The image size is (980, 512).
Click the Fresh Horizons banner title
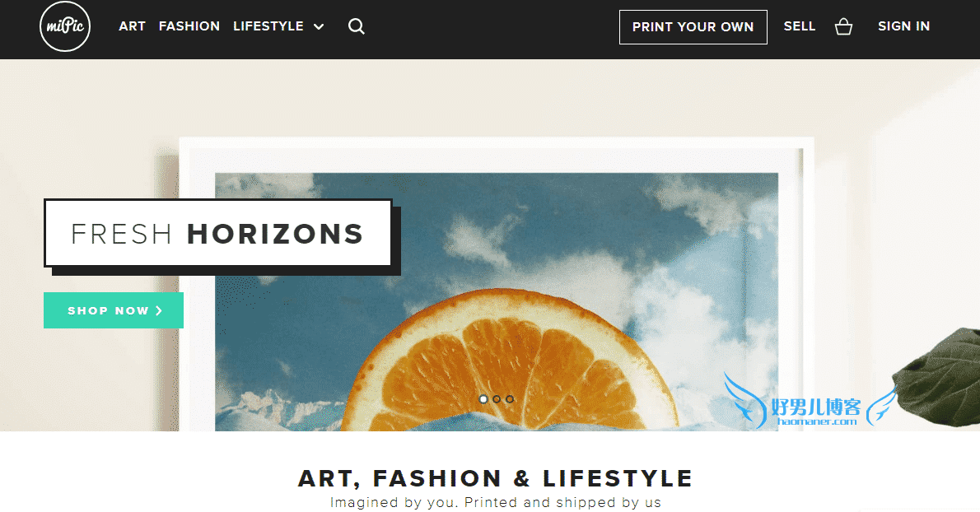point(217,234)
